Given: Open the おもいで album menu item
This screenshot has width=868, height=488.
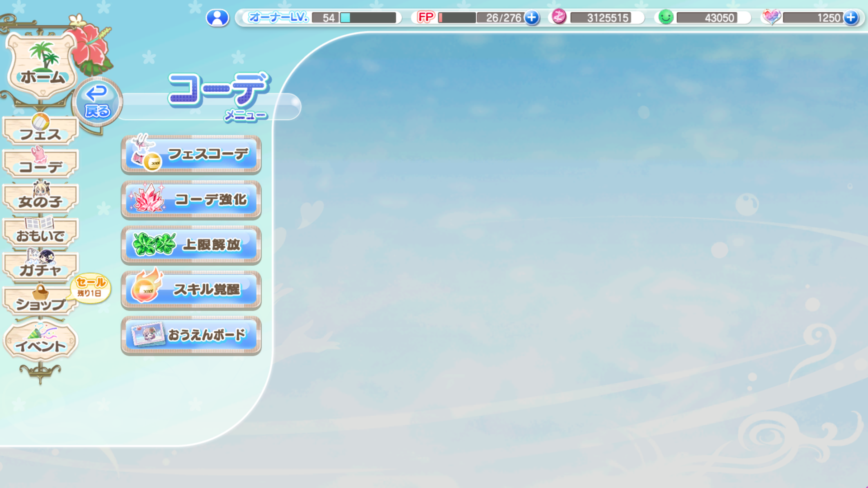Looking at the screenshot, I should (41, 233).
